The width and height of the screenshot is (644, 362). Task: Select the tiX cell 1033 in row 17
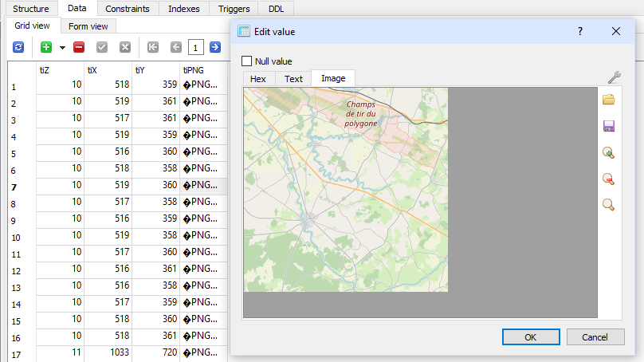108,352
